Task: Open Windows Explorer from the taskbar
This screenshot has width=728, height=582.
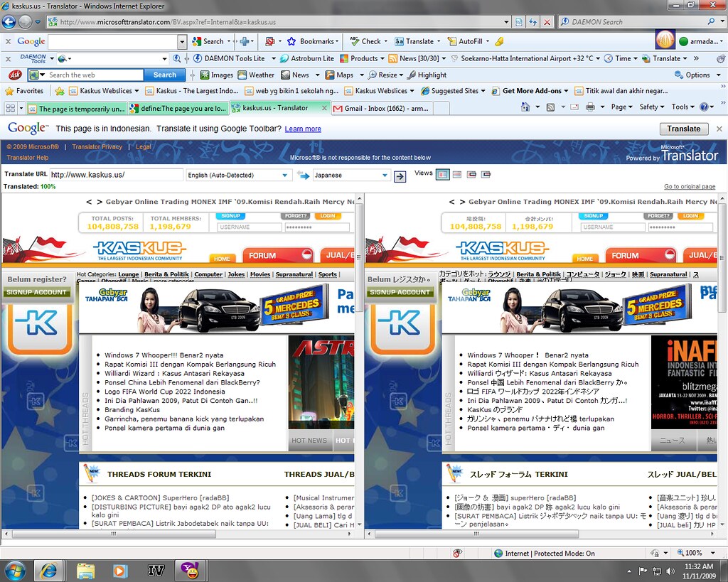Action: (x=86, y=571)
